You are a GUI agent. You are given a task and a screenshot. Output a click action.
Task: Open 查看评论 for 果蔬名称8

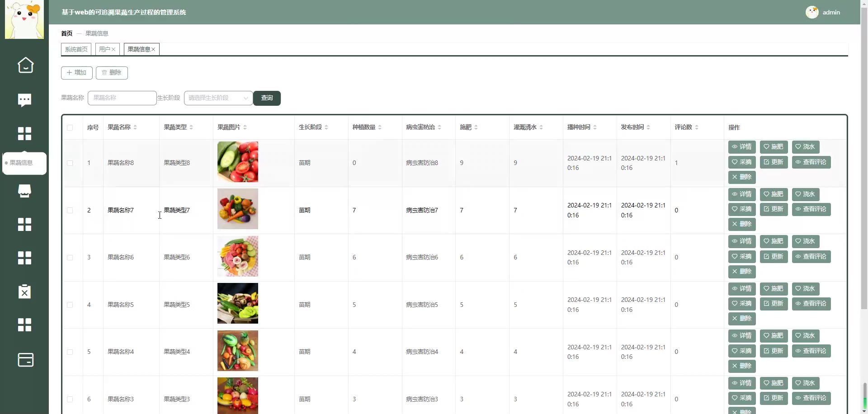point(811,162)
